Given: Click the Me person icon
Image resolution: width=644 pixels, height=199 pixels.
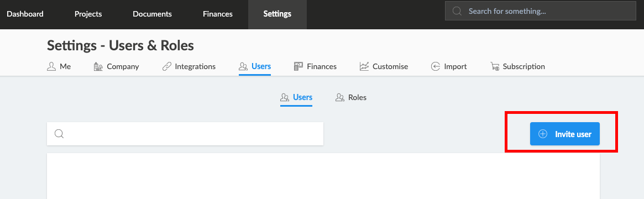Looking at the screenshot, I should pyautogui.click(x=51, y=66).
